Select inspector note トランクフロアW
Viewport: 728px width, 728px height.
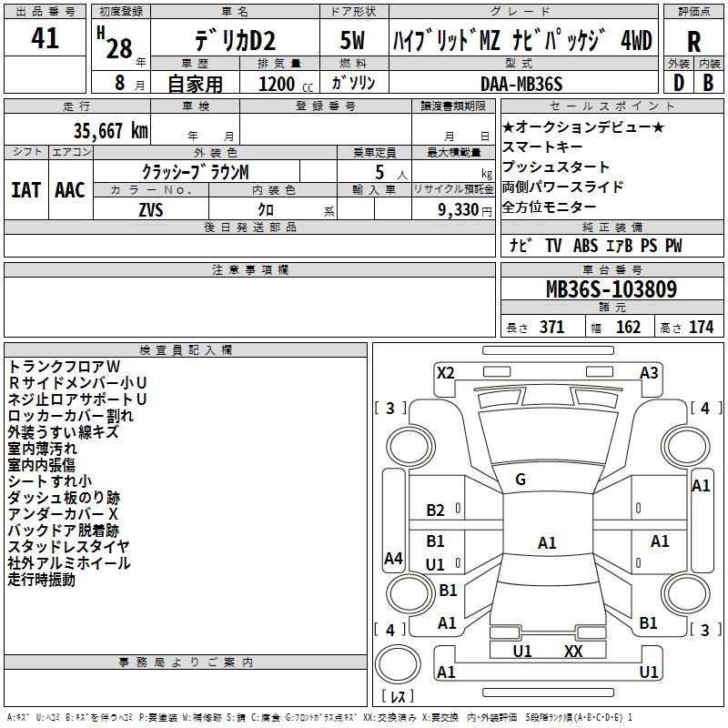[x=64, y=367]
